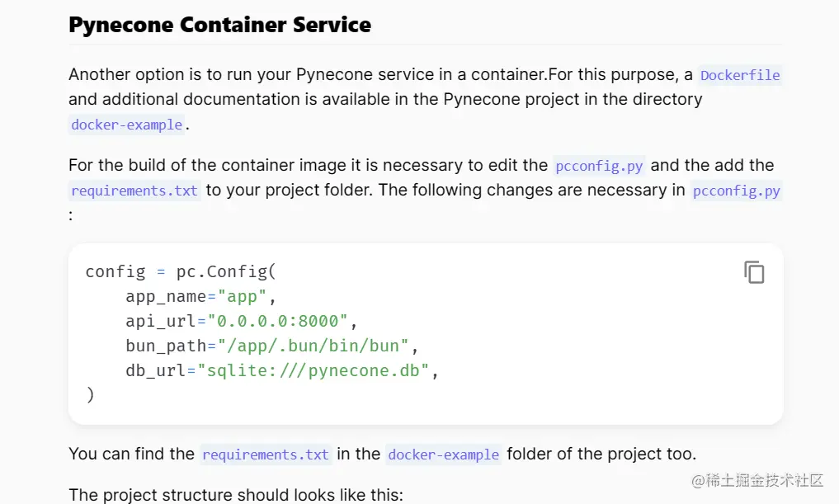Click pcconfig.py tag after 'necessary in'
Screen dimensions: 839x504
click(x=736, y=191)
